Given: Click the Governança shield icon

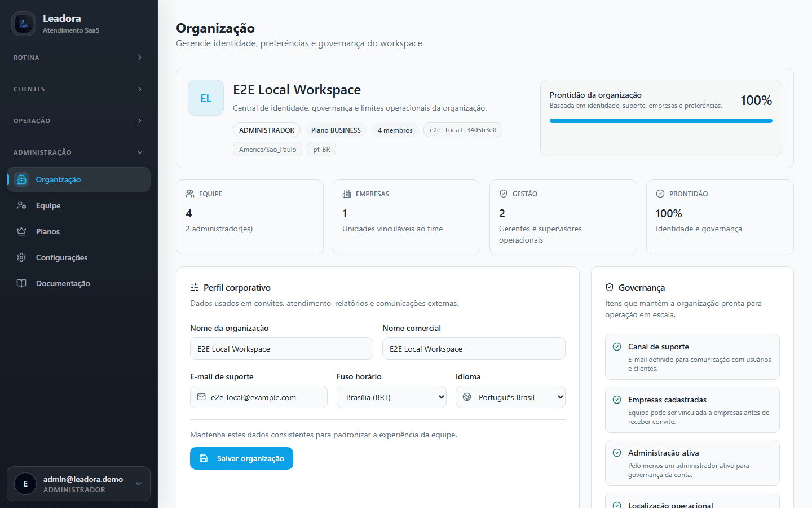Looking at the screenshot, I should tap(610, 287).
